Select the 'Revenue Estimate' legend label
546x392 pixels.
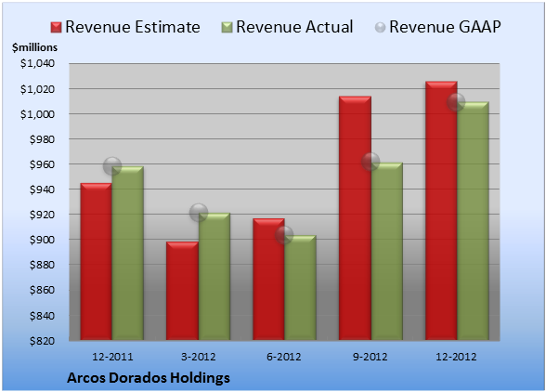click(133, 27)
